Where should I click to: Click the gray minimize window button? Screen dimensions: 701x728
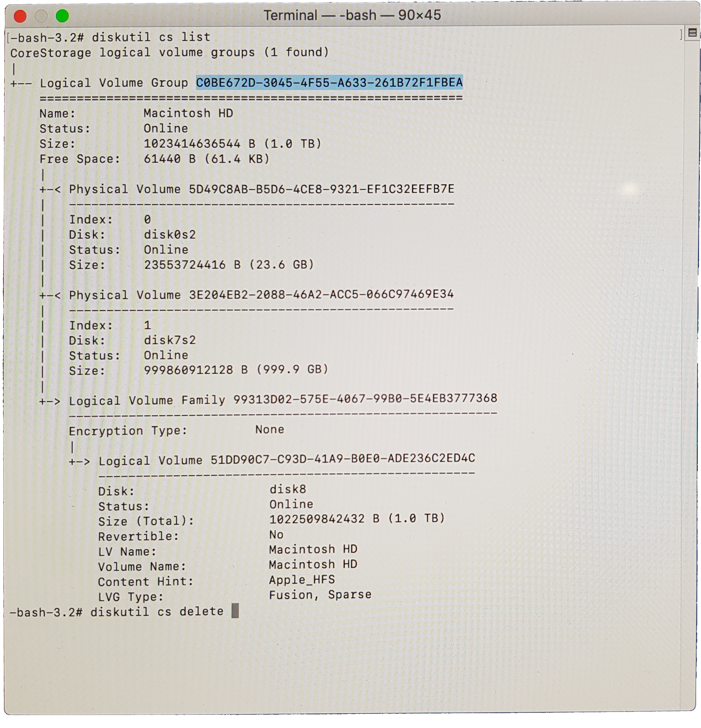pos(41,16)
